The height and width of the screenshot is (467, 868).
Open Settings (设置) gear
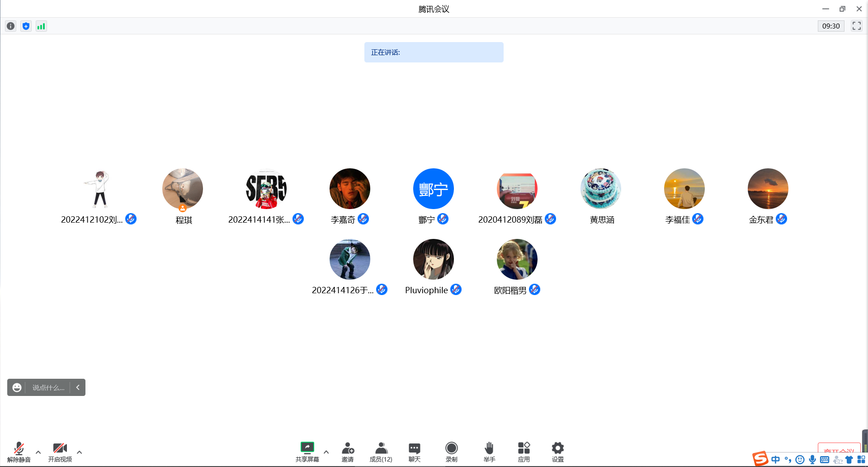tap(557, 452)
